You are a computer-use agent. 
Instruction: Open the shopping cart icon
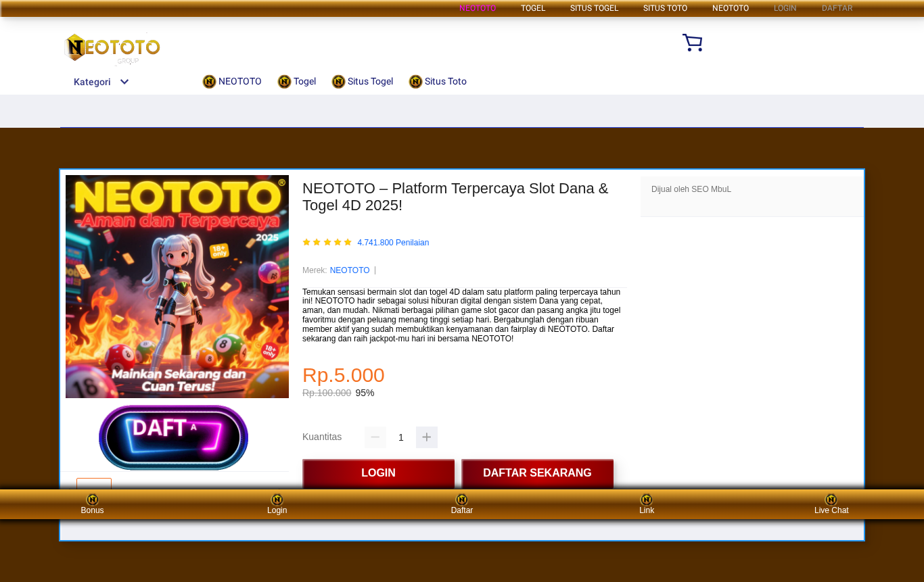pos(692,43)
